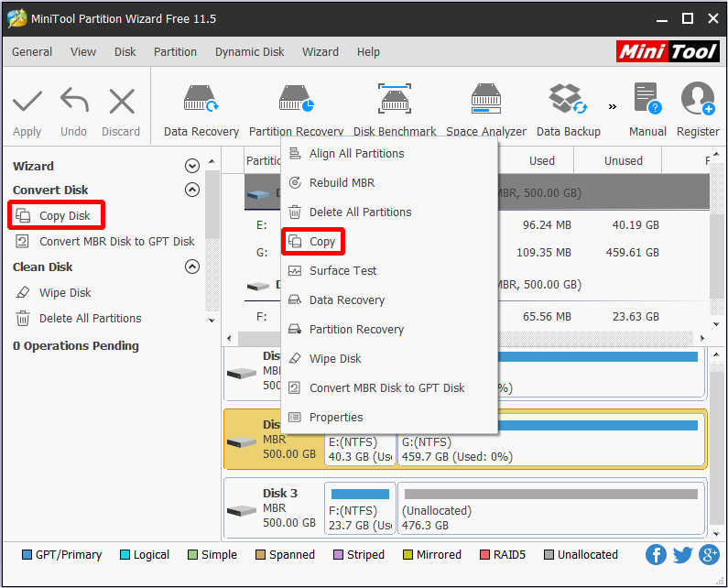728x588 pixels.
Task: Click the Logical cyan legend swatch
Action: (x=125, y=554)
